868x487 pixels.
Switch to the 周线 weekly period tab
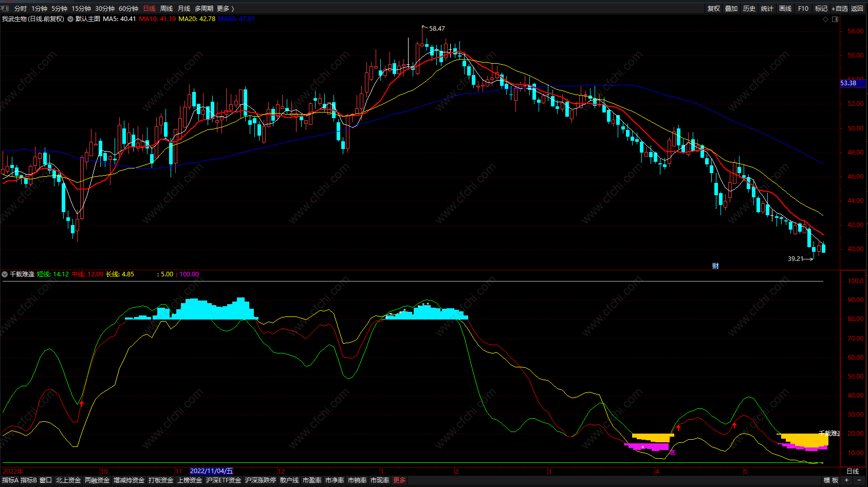[x=167, y=8]
